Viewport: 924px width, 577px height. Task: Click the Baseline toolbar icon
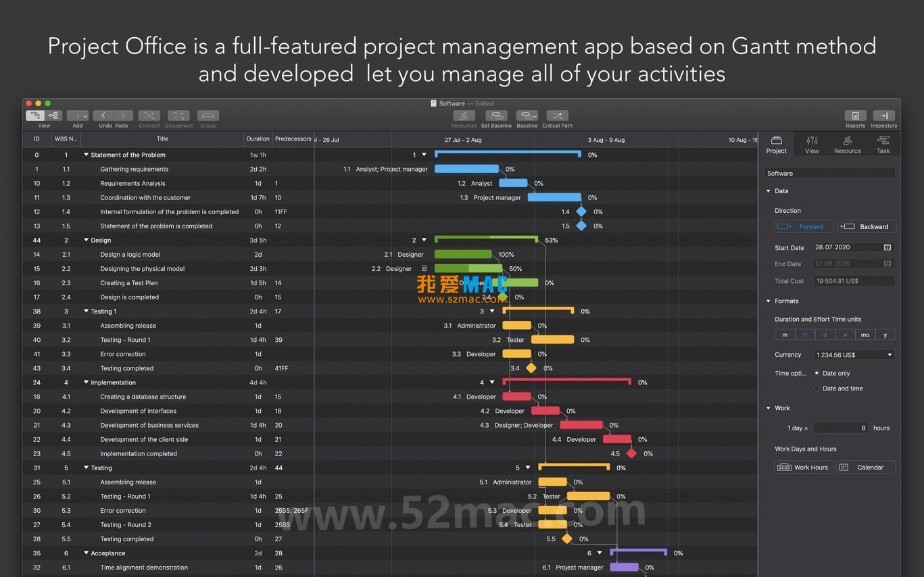[x=527, y=116]
